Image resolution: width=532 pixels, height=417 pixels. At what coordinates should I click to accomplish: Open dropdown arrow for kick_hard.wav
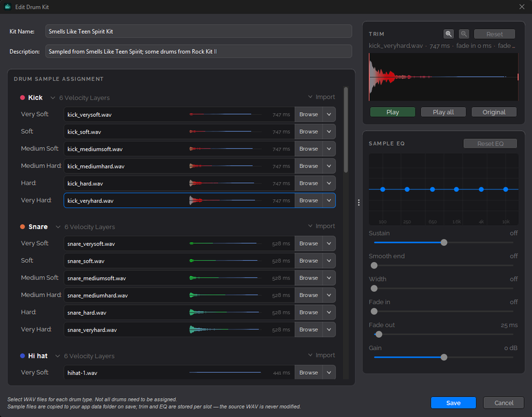(329, 184)
